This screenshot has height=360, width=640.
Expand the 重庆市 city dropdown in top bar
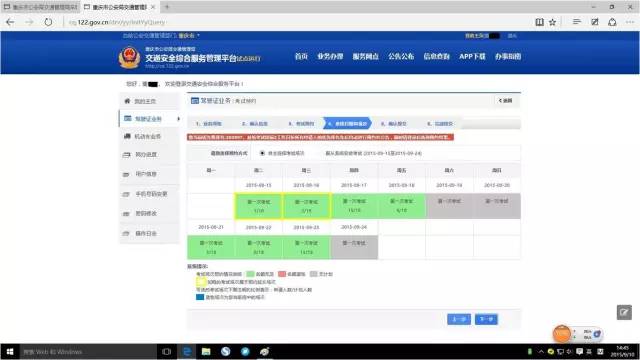[189, 36]
